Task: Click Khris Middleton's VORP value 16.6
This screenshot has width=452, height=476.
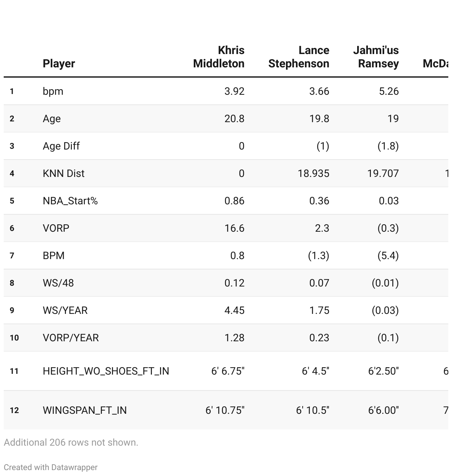Action: (x=235, y=228)
